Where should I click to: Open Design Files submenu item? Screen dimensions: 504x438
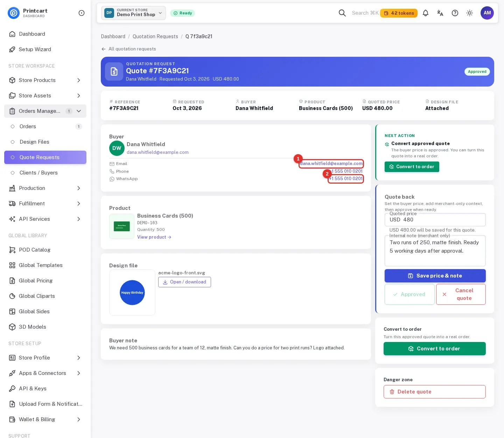click(x=45, y=142)
